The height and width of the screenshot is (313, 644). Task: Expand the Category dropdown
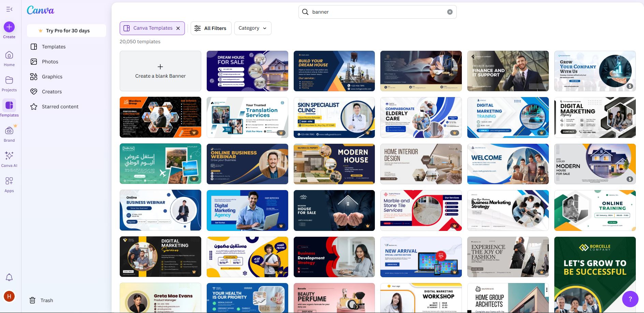click(x=253, y=28)
